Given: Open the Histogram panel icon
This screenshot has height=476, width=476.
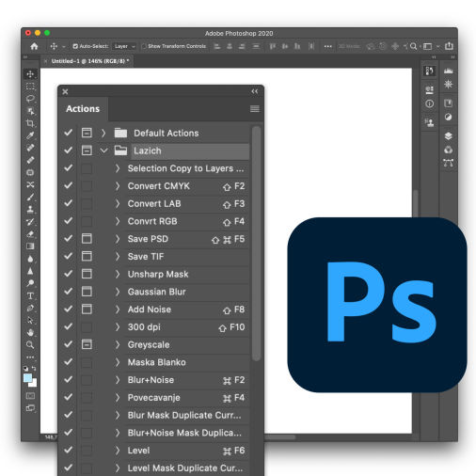Looking at the screenshot, I should pos(449,71).
